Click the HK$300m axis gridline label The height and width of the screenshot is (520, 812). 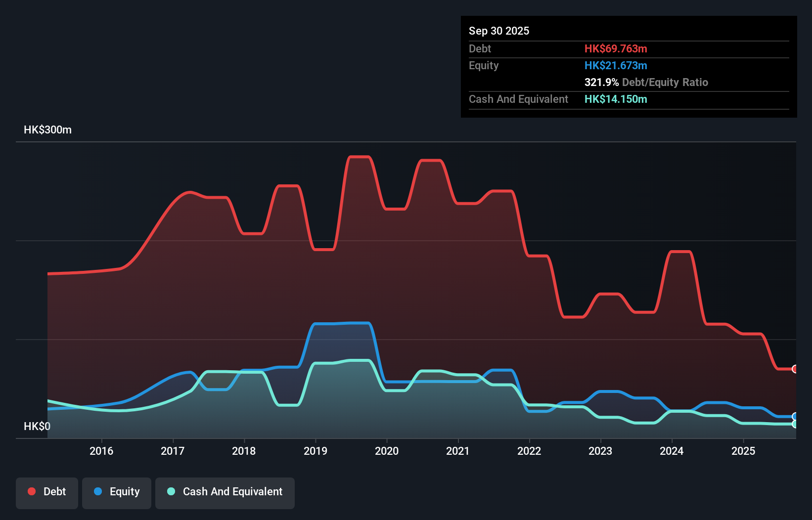pos(47,130)
